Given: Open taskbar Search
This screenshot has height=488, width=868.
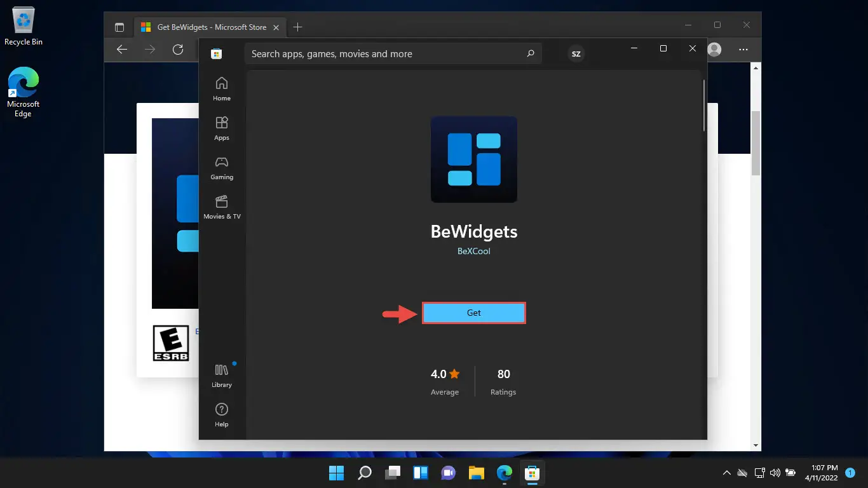Looking at the screenshot, I should [x=364, y=473].
